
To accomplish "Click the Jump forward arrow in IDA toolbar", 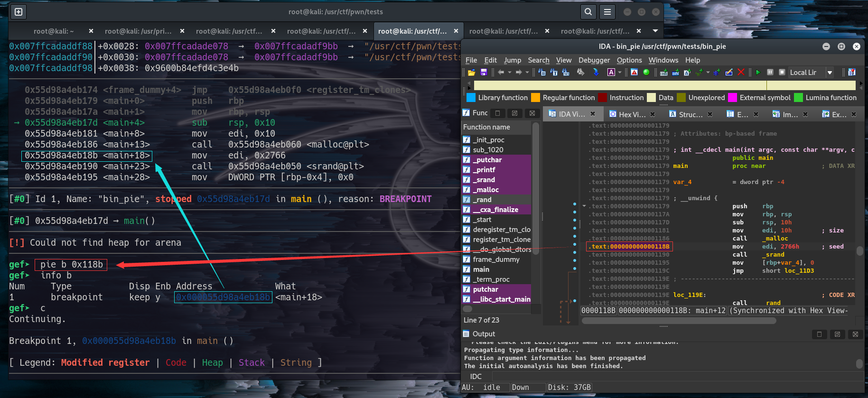I will point(519,72).
